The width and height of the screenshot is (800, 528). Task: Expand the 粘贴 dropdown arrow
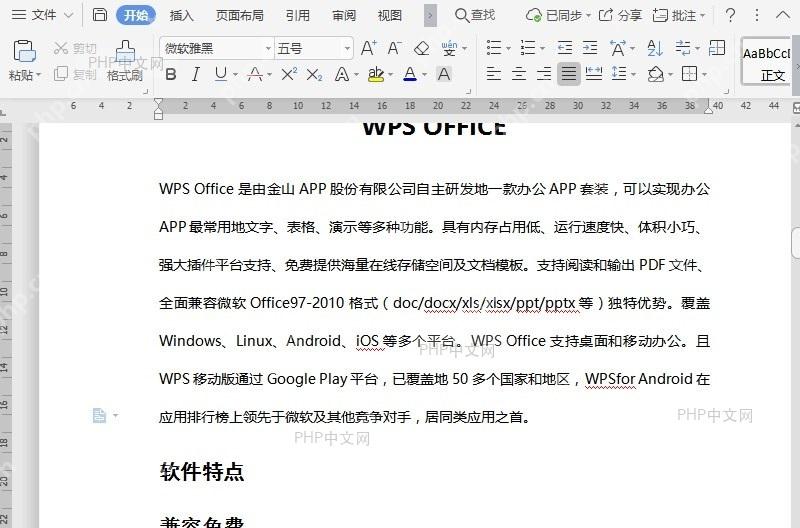click(39, 76)
